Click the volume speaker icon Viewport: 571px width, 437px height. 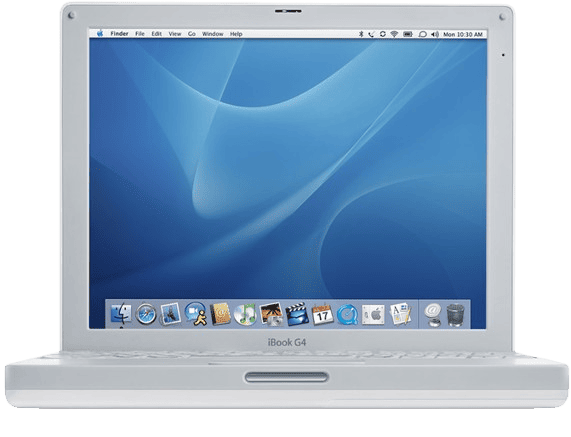pos(435,34)
